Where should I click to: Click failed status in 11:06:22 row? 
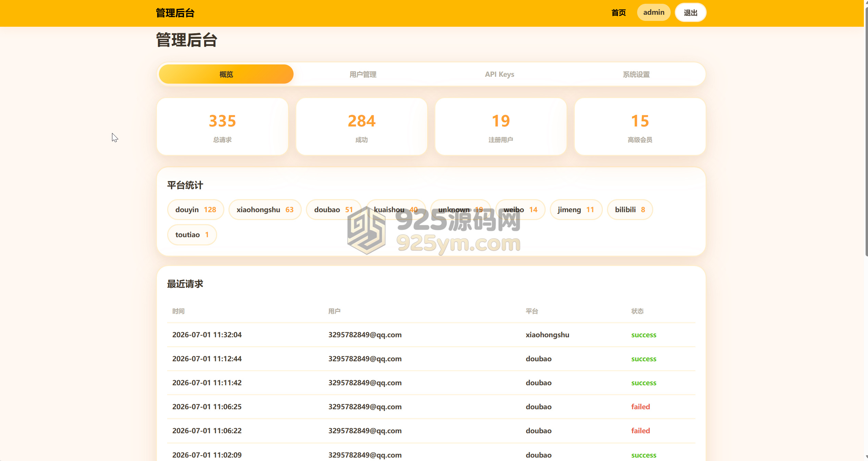click(641, 431)
